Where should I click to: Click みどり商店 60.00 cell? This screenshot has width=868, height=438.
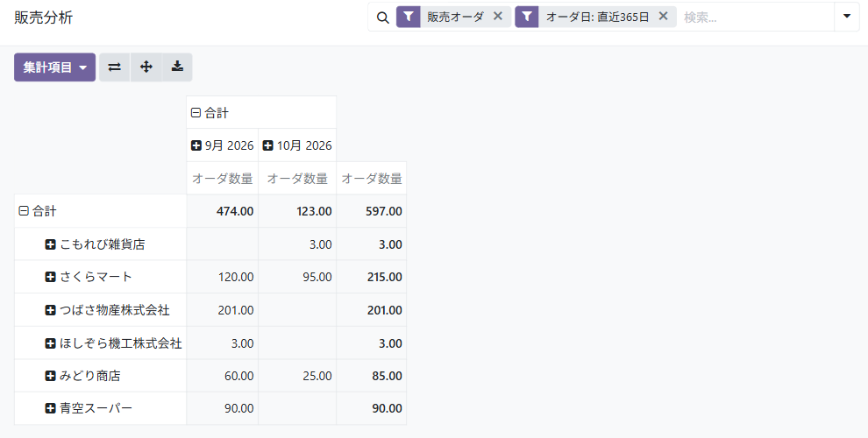click(222, 376)
